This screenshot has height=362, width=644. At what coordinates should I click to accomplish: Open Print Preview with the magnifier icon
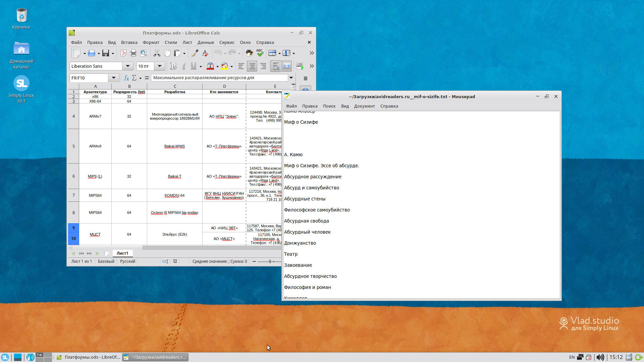[x=144, y=53]
